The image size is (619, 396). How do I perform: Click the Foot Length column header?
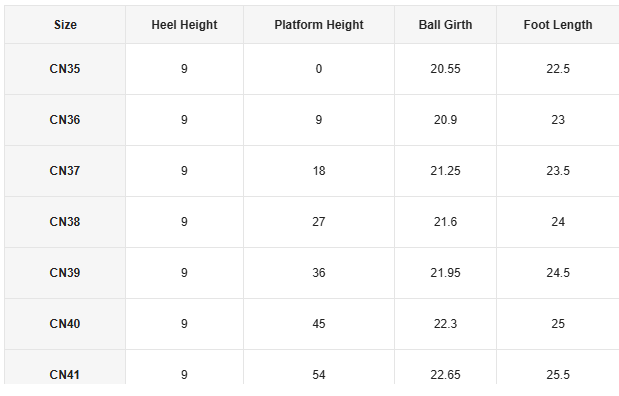(558, 24)
